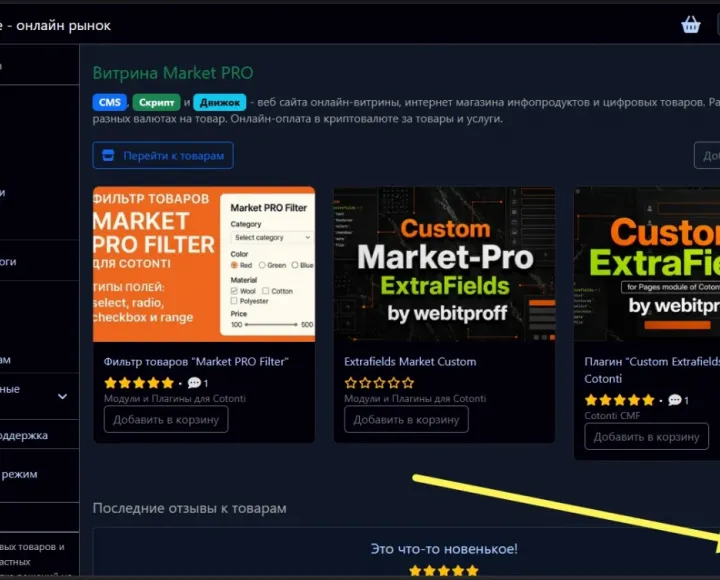This screenshot has height=580, width=720.
Task: Open Custom Market-Pro ExtraFields product thumbnail
Action: (444, 264)
